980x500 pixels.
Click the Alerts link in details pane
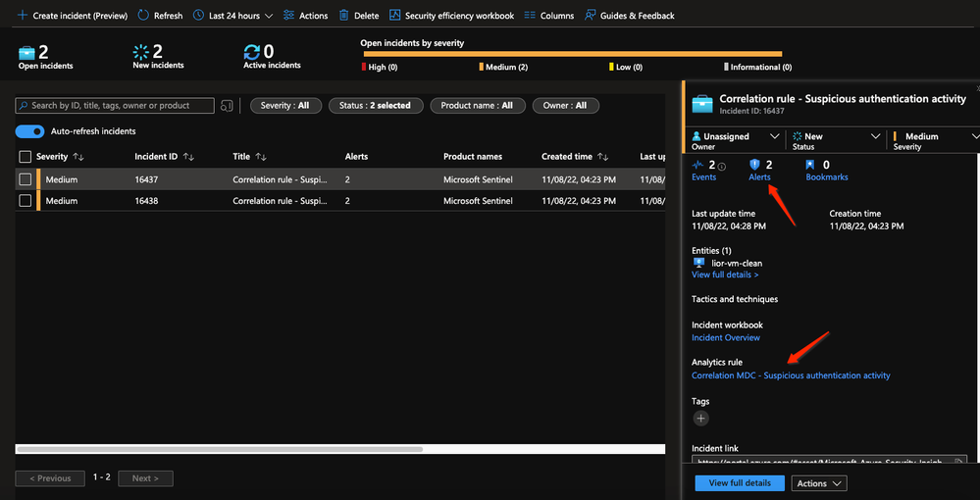759,177
